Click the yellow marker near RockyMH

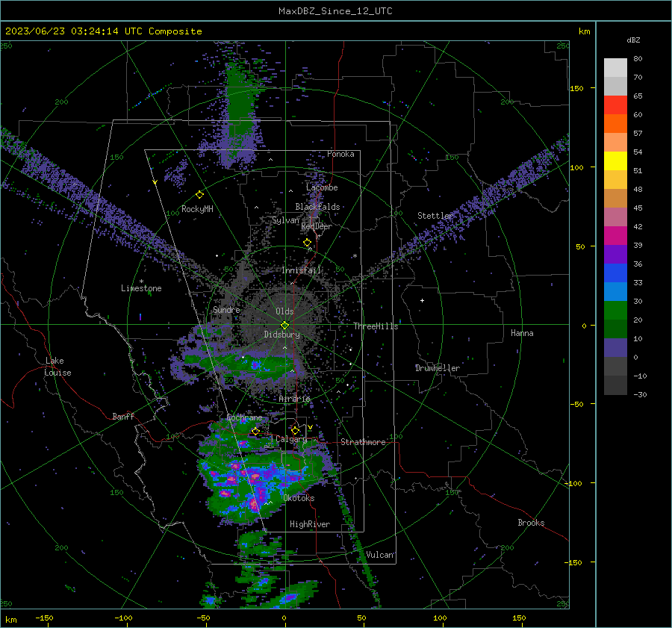point(199,195)
